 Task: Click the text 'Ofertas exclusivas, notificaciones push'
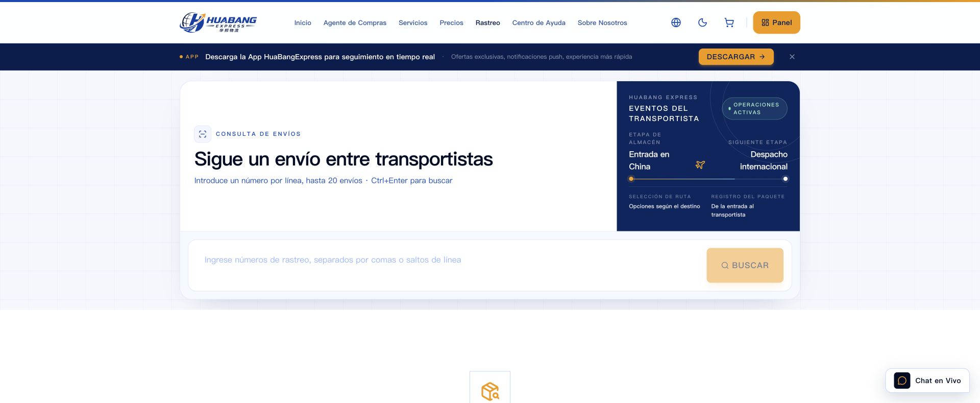[x=507, y=57]
